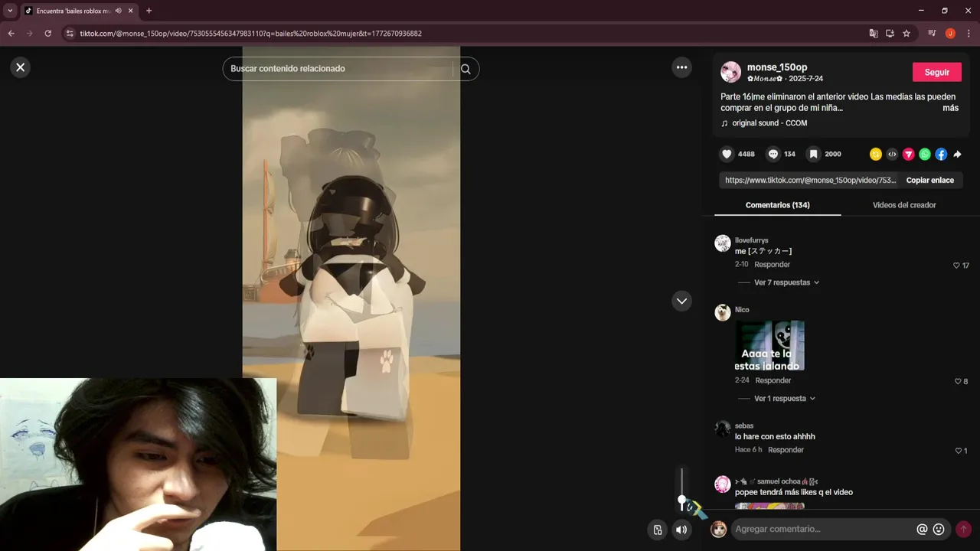
Task: Open tab search dropdown arrow
Action: tap(10, 11)
